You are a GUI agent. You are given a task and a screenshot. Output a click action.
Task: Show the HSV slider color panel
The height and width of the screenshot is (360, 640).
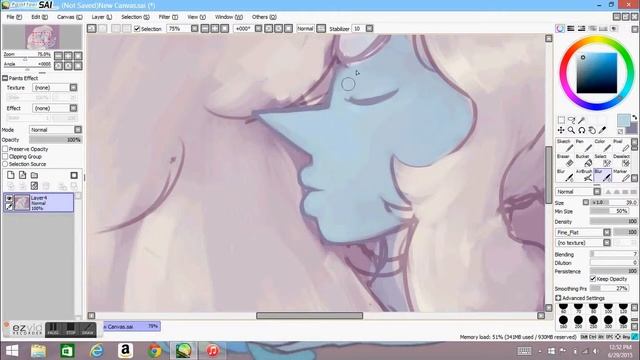point(581,29)
